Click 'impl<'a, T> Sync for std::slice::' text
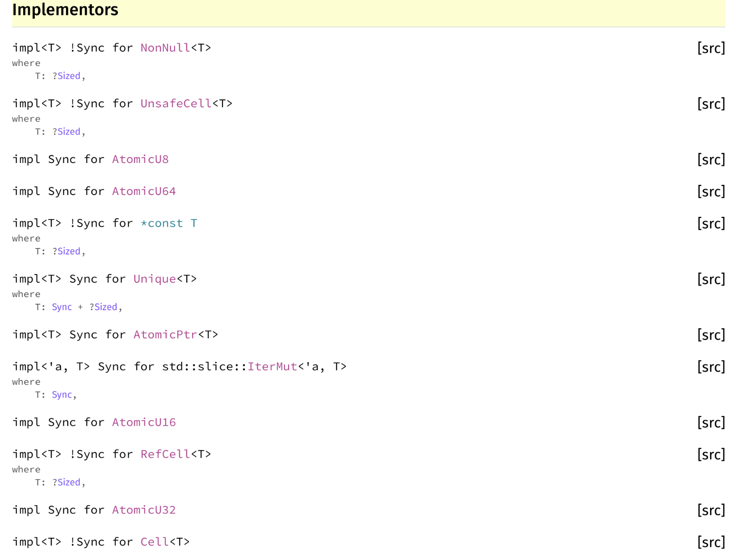Image resolution: width=736 pixels, height=560 pixels. 130,367
